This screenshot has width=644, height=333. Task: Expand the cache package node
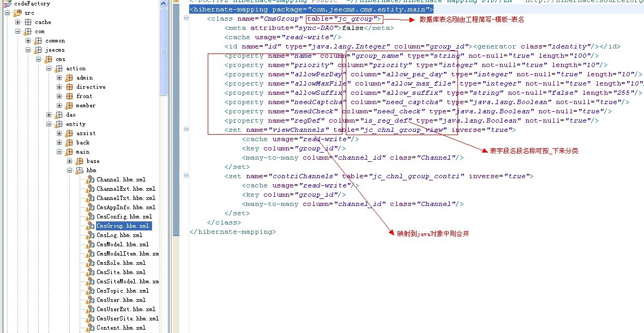[17, 22]
